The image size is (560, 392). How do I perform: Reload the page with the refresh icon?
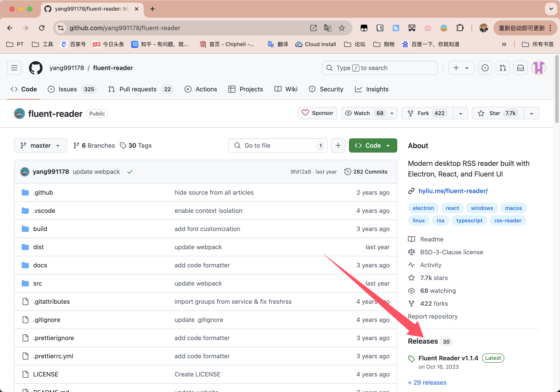tap(42, 28)
